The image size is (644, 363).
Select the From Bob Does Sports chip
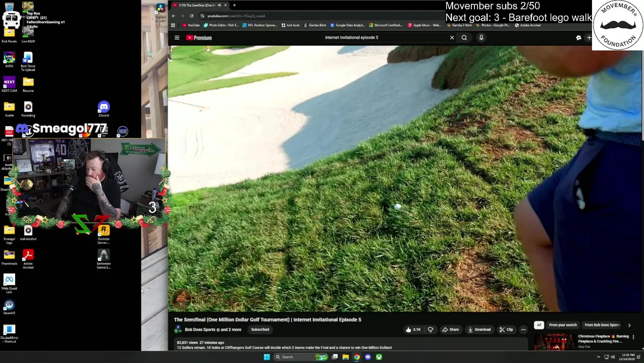tap(602, 325)
